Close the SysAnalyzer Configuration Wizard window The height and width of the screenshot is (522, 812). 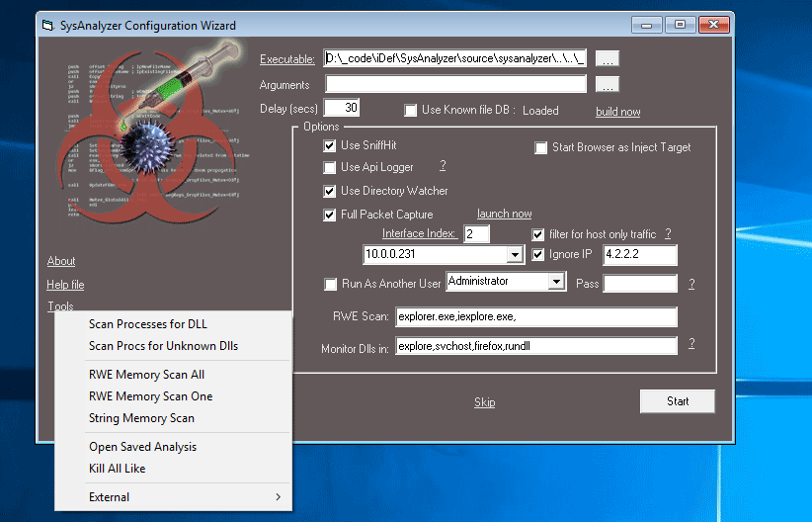[x=713, y=25]
